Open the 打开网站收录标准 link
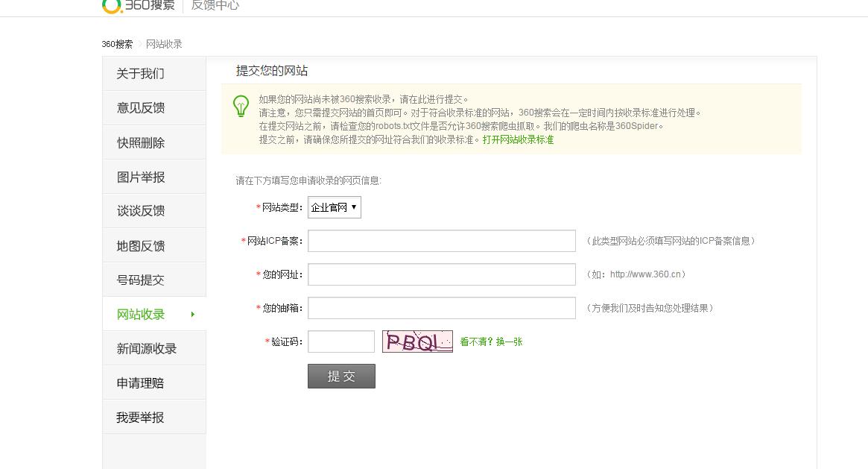 click(519, 139)
